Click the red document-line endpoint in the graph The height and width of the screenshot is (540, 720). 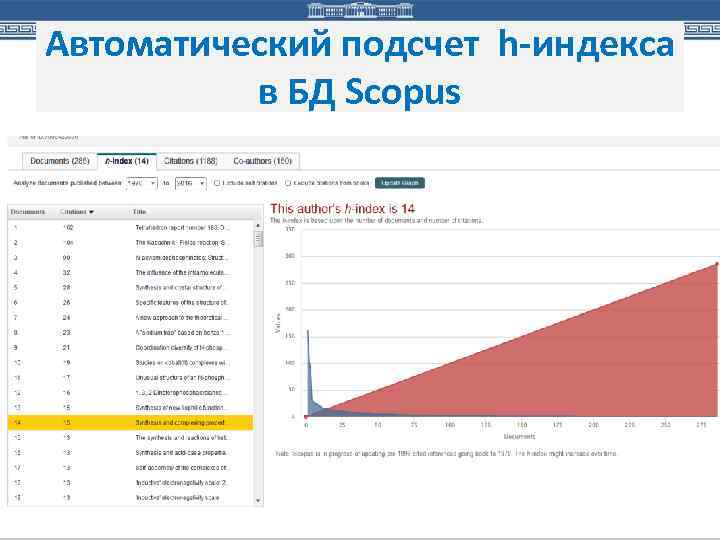(x=717, y=264)
